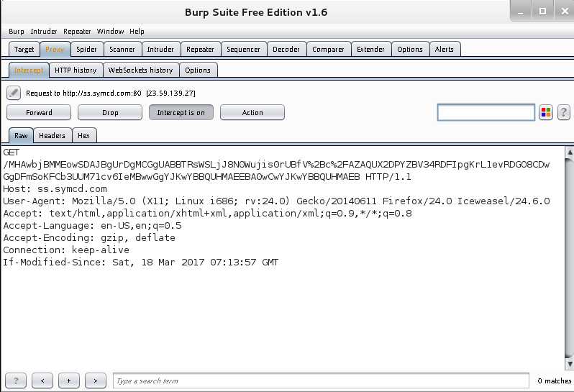Screen dimensions: 574x392
Task: Click the 'Connection: keep-alive' line
Action: click(x=66, y=250)
